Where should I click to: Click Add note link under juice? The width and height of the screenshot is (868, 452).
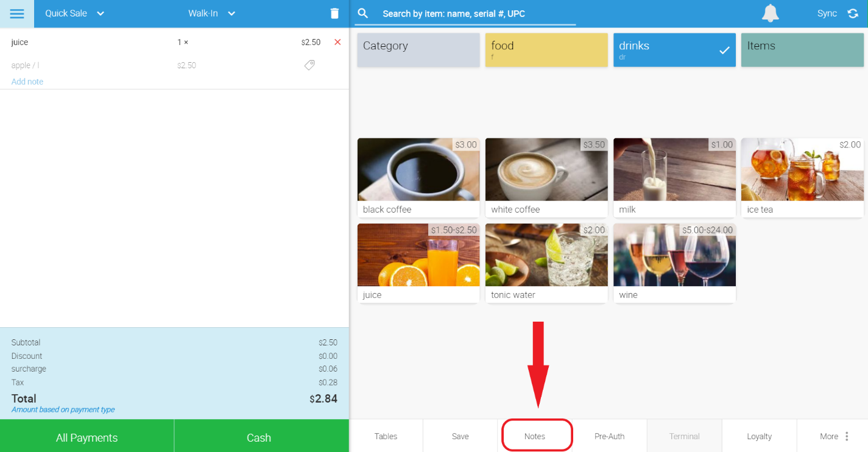coord(27,82)
